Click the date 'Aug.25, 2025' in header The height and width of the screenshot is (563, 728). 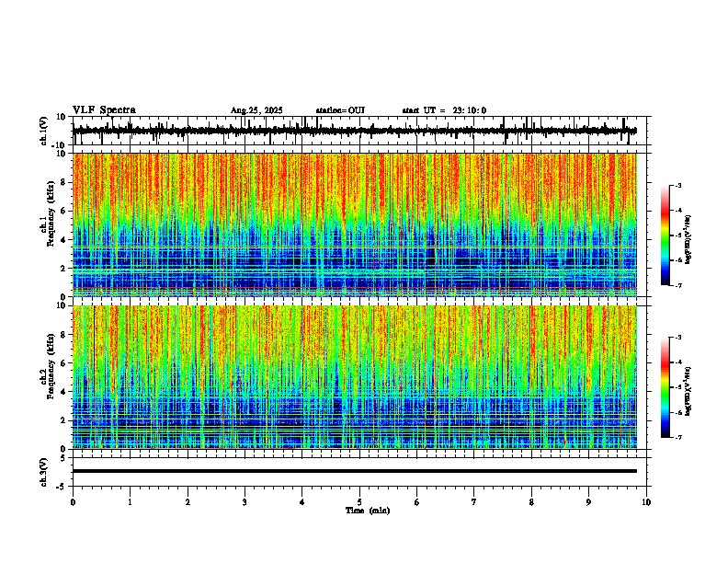[x=256, y=110]
